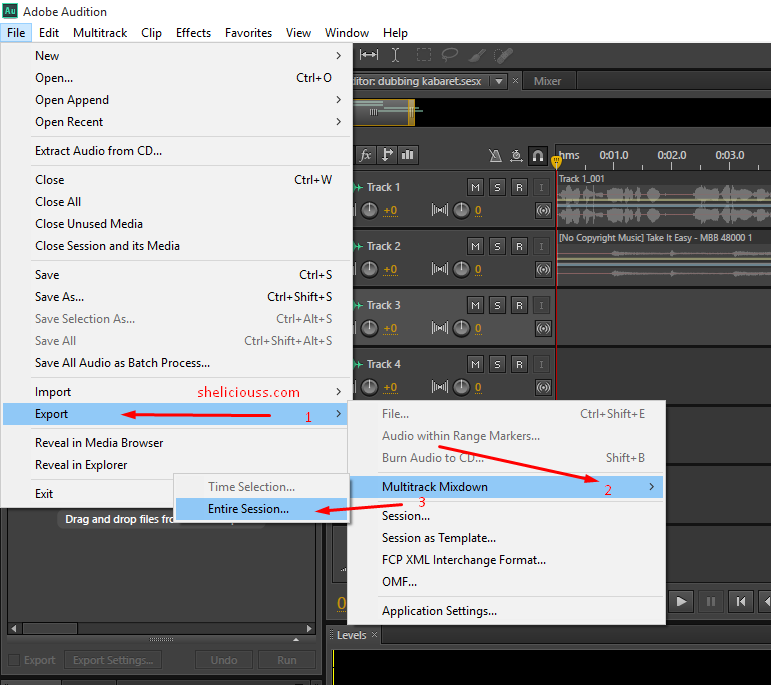This screenshot has width=771, height=685.
Task: Select the Paintbrush Selection tool
Action: click(x=476, y=56)
